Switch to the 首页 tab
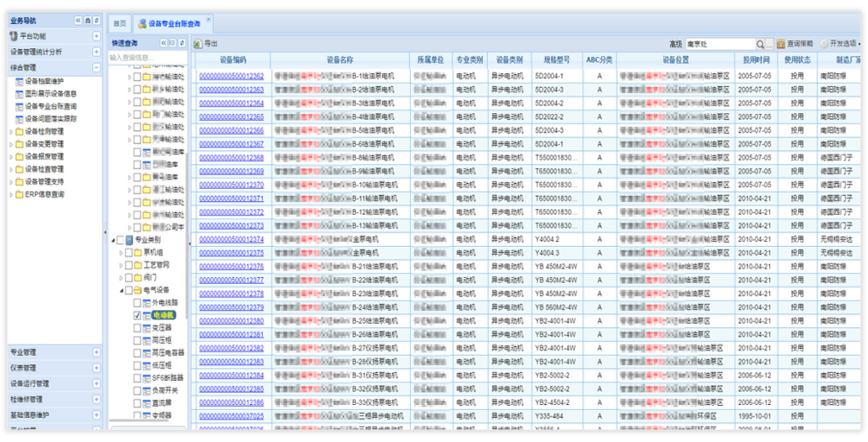The width and height of the screenshot is (868, 442). [x=120, y=24]
